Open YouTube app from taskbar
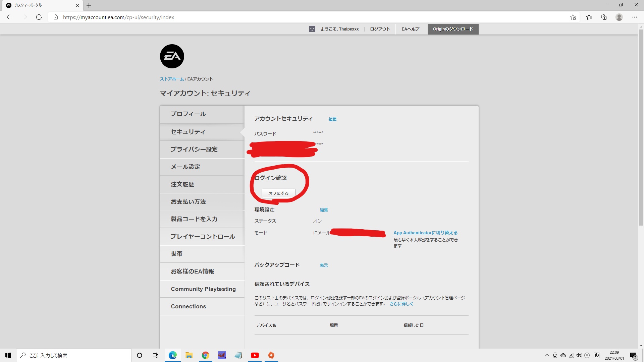Screen dimensions: 644x362 click(255, 355)
